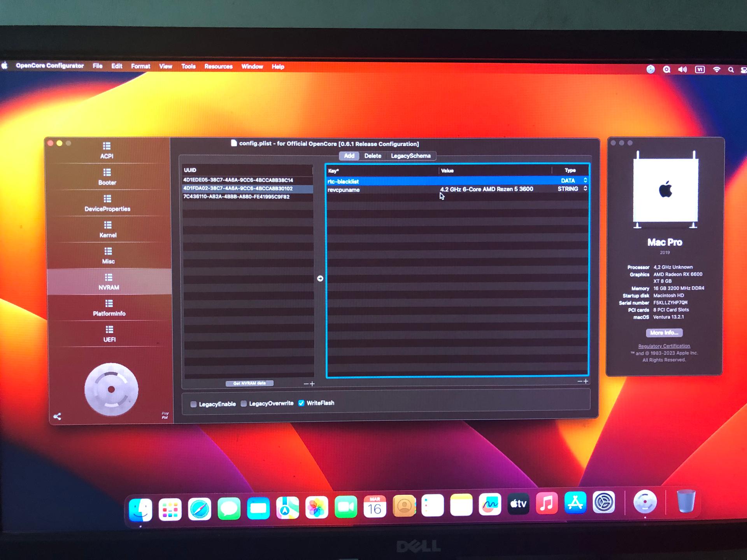Open Music from the Dock
Image resolution: width=747 pixels, height=560 pixels.
547,503
